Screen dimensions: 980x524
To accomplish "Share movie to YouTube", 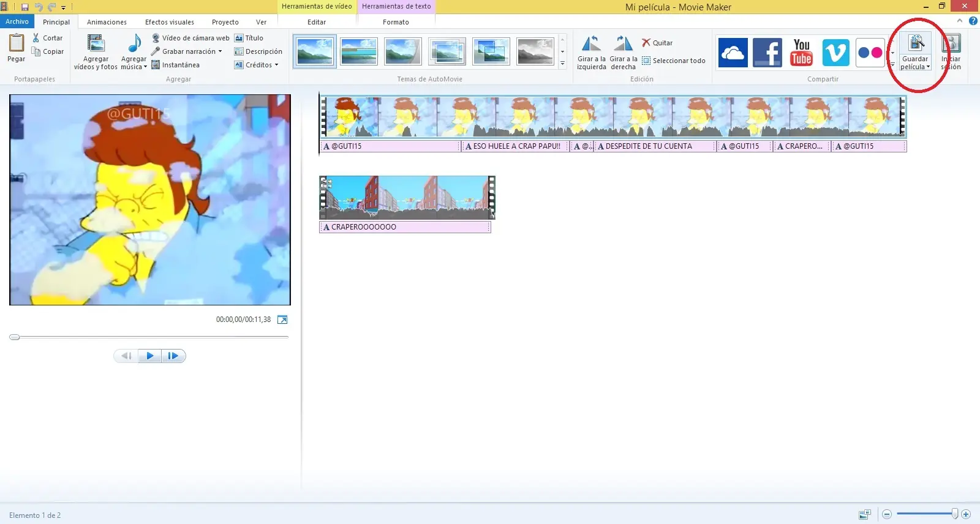I will (x=801, y=53).
